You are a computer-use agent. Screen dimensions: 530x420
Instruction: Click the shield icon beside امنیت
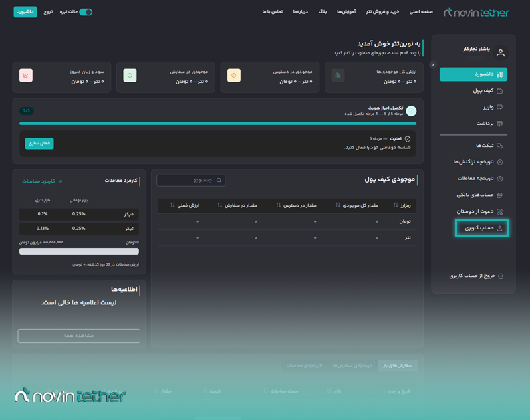[408, 139]
